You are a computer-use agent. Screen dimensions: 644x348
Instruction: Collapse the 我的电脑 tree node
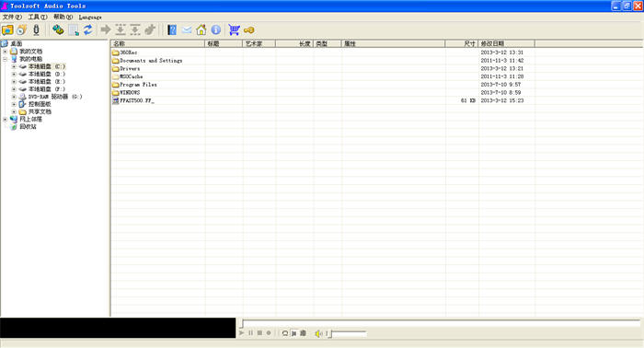[x=5, y=59]
